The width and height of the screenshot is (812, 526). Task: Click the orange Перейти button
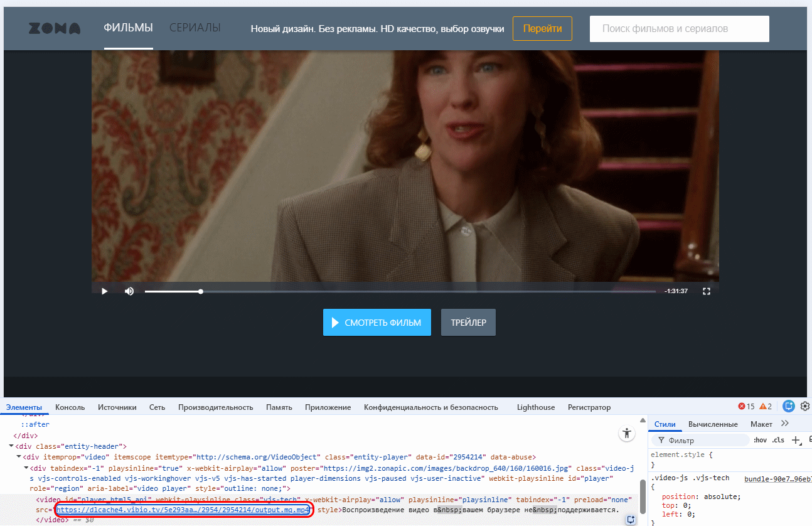click(542, 29)
